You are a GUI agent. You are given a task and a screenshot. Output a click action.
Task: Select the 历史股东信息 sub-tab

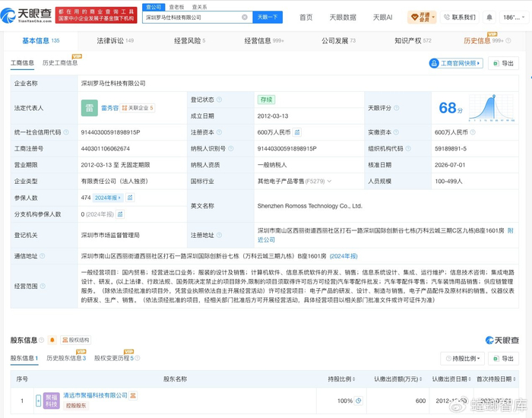(x=66, y=358)
